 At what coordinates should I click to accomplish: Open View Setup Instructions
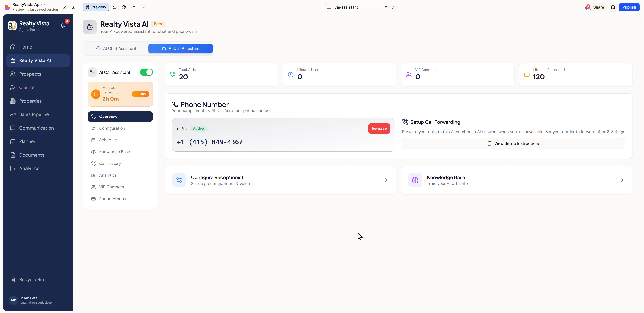point(514,144)
